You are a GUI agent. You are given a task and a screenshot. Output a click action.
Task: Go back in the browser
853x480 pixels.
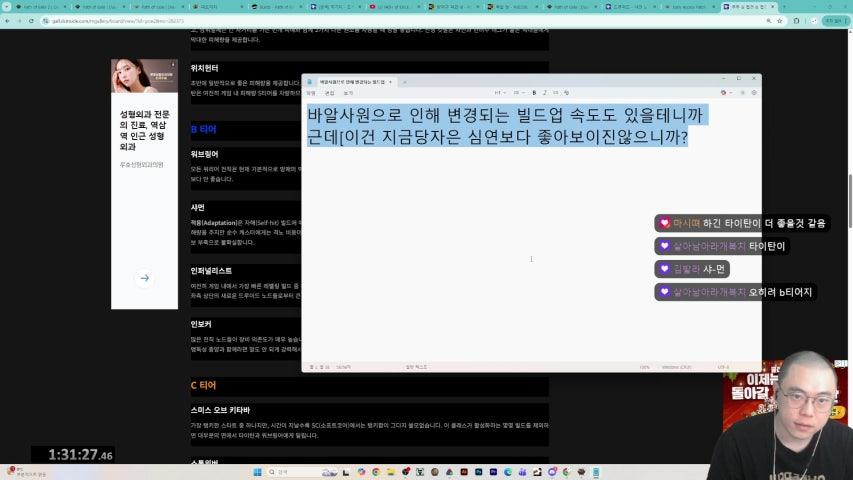[7, 21]
